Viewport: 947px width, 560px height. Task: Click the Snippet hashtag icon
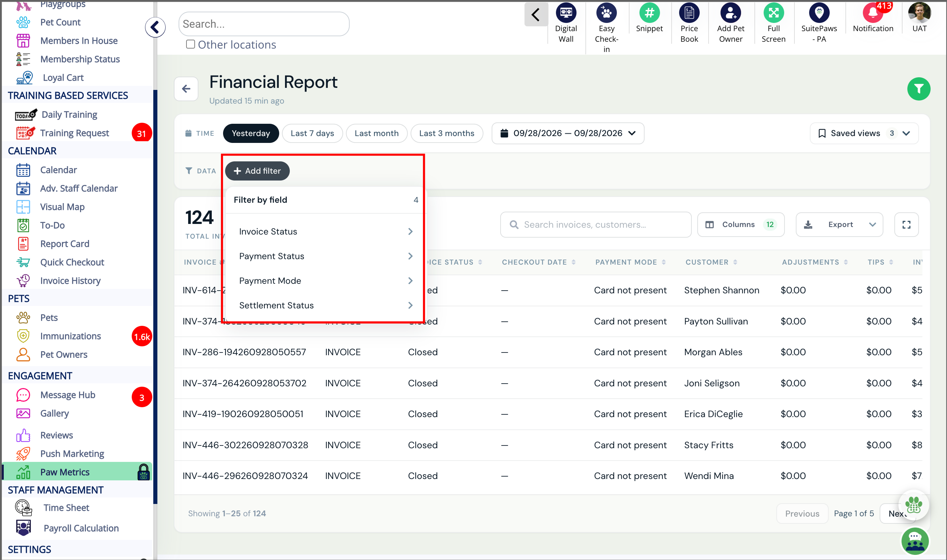coord(649,13)
